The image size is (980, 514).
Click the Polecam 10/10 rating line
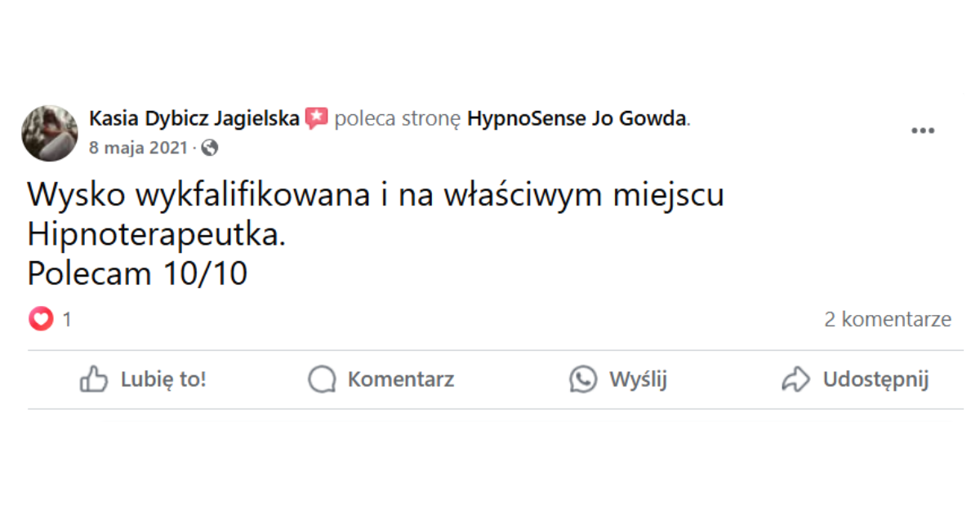(x=137, y=273)
